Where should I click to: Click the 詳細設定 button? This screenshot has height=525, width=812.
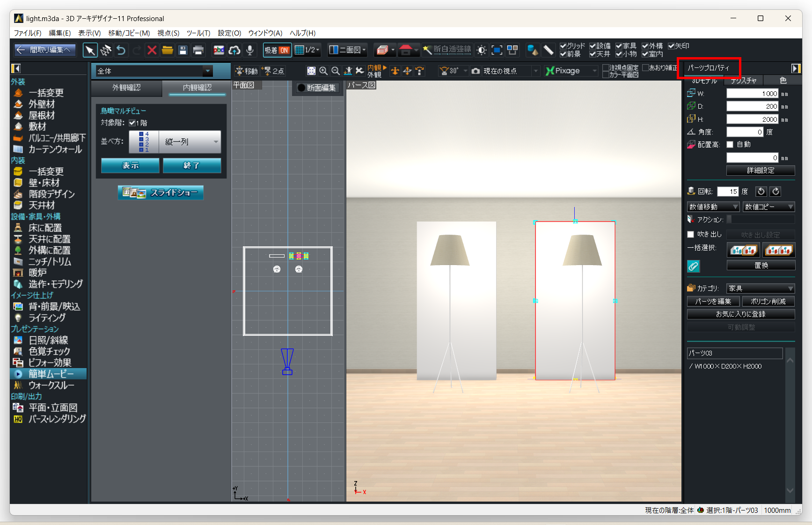[760, 170]
